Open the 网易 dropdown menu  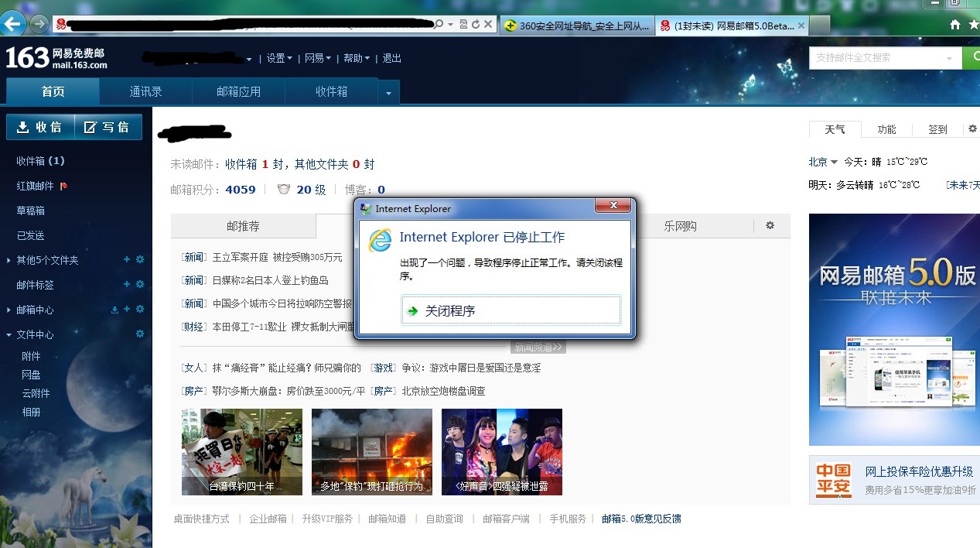tap(317, 58)
